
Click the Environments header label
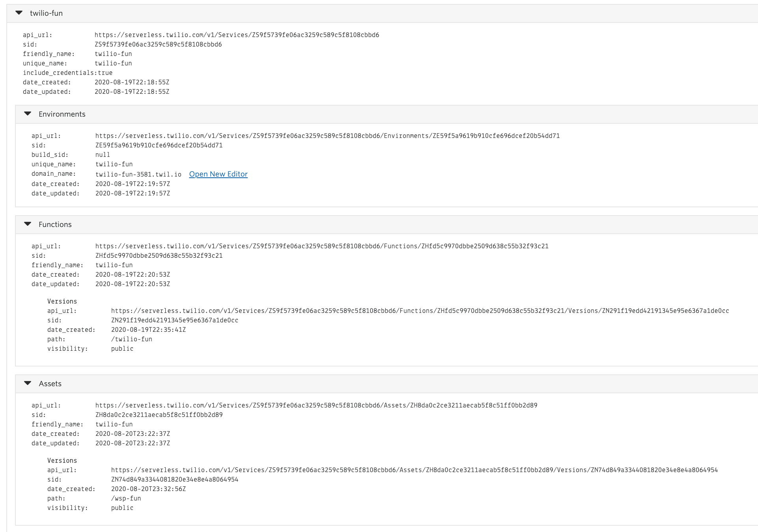62,114
